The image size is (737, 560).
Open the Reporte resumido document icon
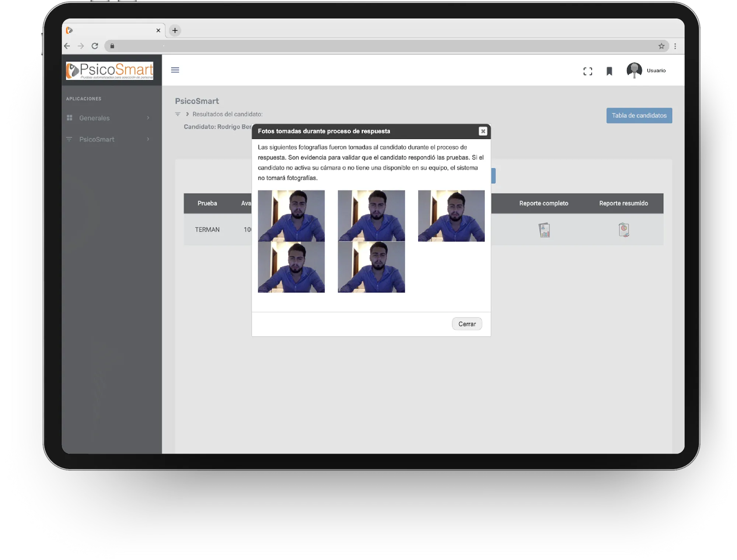(x=624, y=230)
